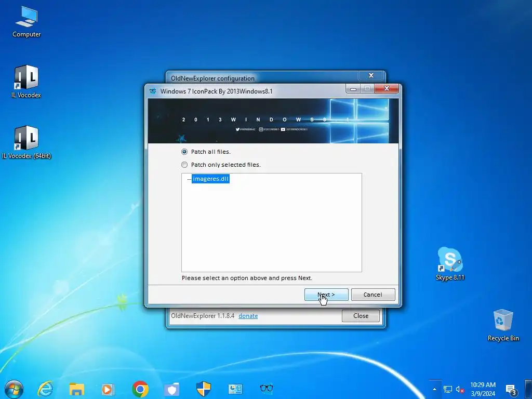Open Windows Media Player from taskbar
The width and height of the screenshot is (532, 399).
108,389
